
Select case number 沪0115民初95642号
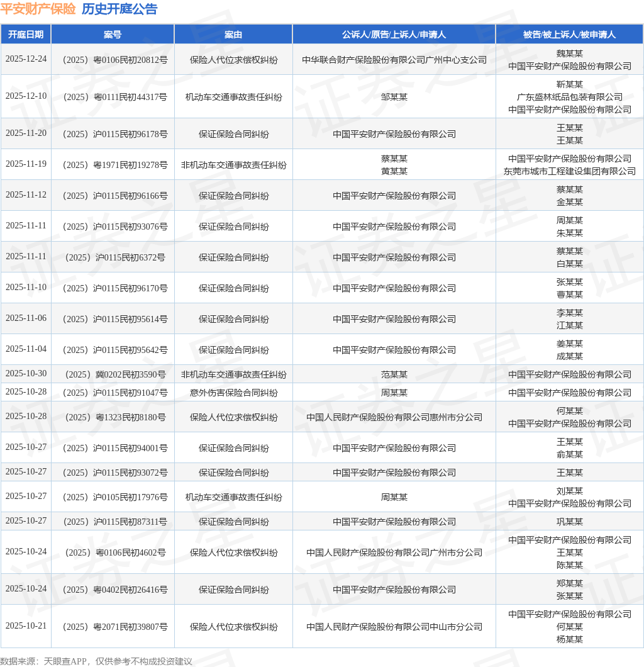tap(115, 350)
